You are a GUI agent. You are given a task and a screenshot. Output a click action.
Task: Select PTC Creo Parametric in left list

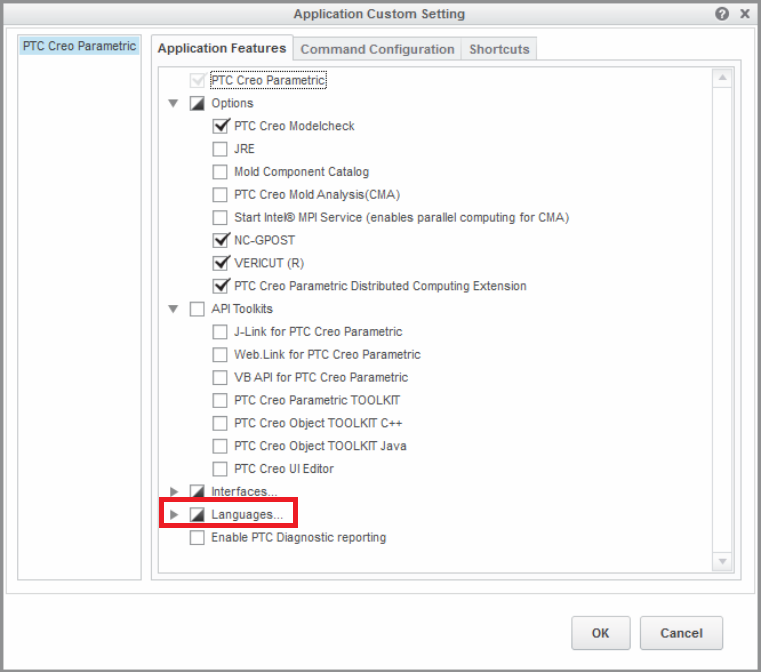click(x=79, y=46)
